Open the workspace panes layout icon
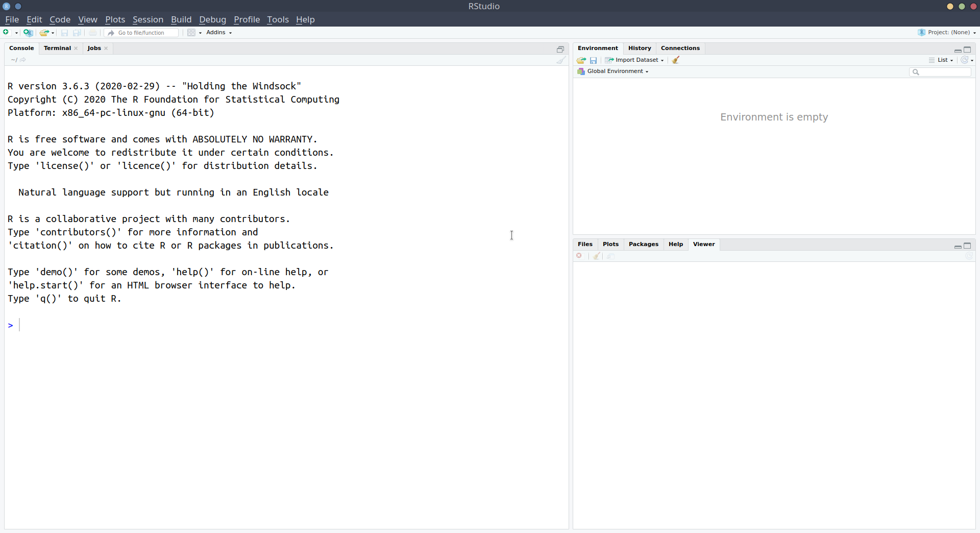This screenshot has width=980, height=533. (191, 33)
